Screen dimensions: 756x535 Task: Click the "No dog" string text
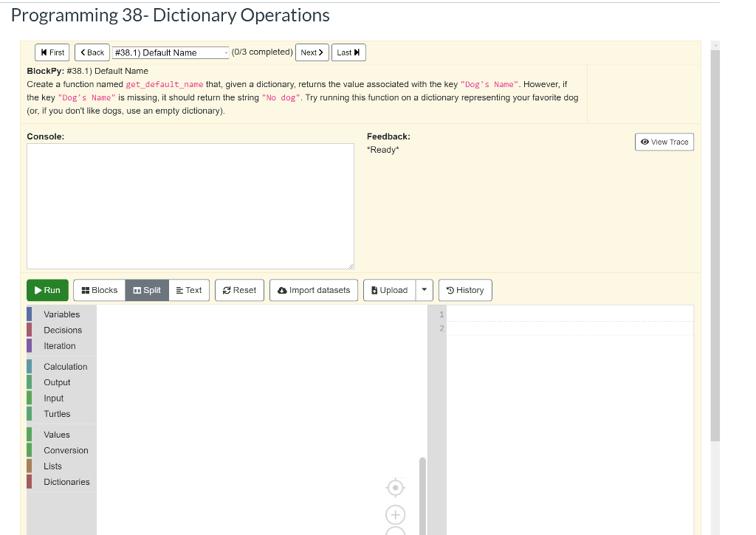click(x=281, y=98)
